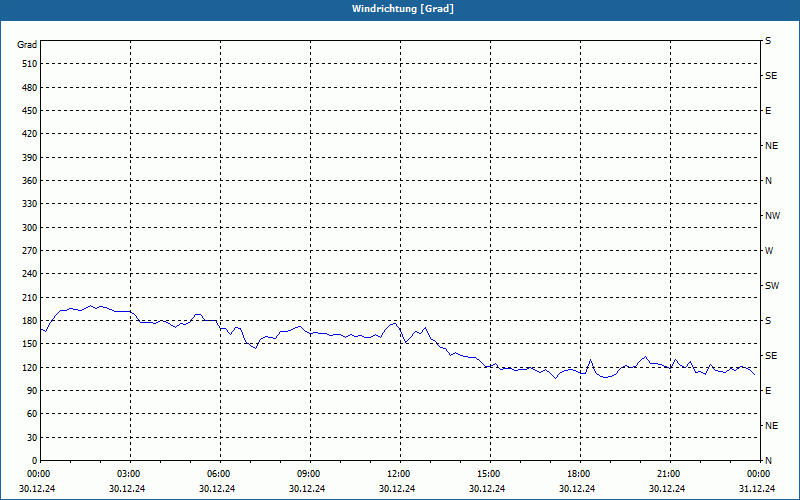
Task: Click the 15:00 time label
Action: (x=490, y=474)
